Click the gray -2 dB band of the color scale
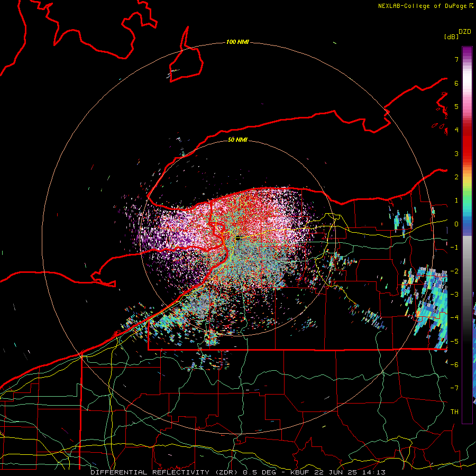476x476 pixels. click(x=467, y=271)
